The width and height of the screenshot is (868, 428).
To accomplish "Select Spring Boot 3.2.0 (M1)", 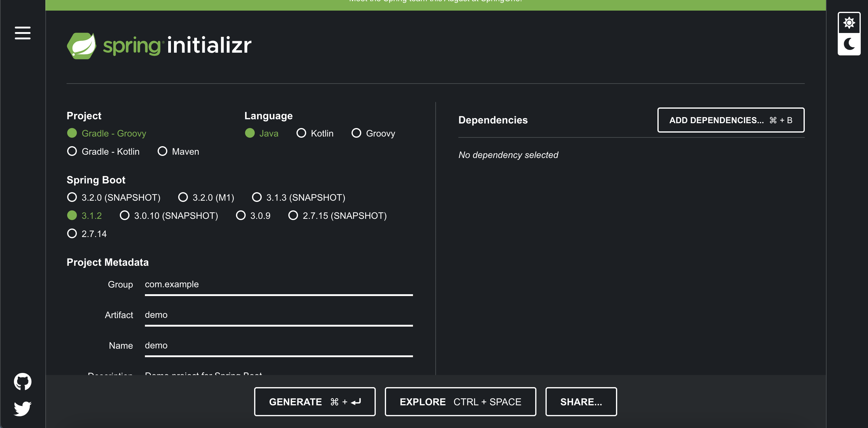I will pos(206,197).
